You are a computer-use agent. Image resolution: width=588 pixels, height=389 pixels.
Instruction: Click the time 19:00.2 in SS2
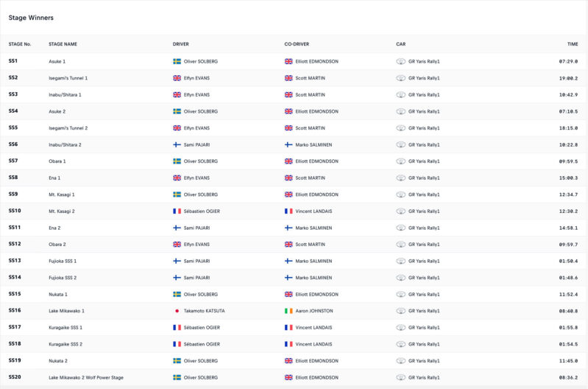[x=569, y=78]
